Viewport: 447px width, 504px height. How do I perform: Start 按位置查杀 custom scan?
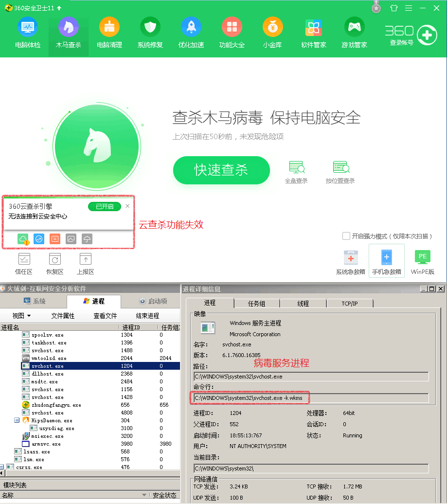(340, 172)
